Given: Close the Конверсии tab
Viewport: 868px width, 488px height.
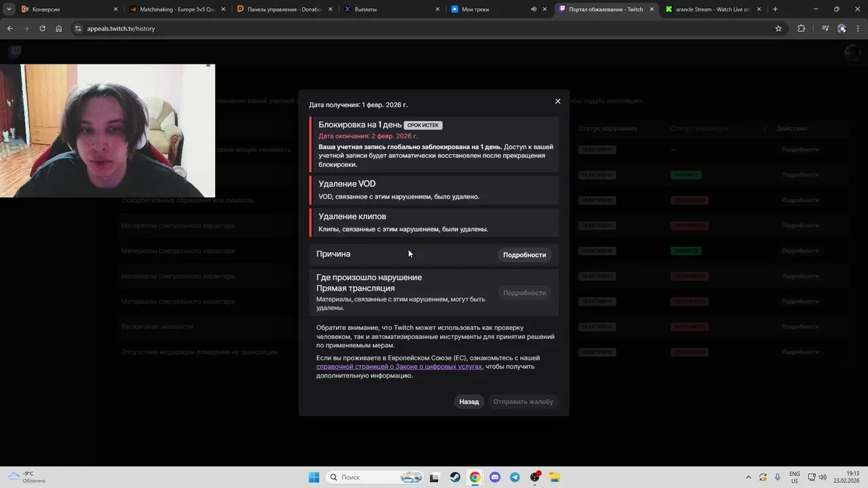Looking at the screenshot, I should [116, 9].
